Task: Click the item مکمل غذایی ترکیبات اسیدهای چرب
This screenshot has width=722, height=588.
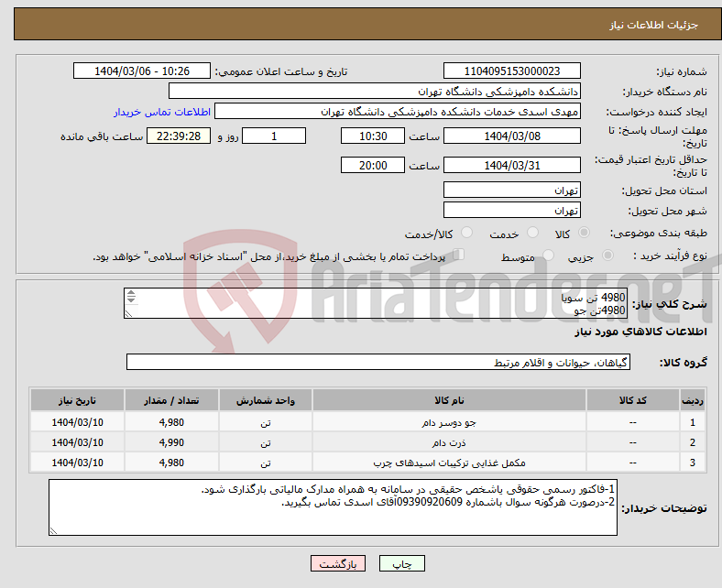Action: click(x=449, y=463)
